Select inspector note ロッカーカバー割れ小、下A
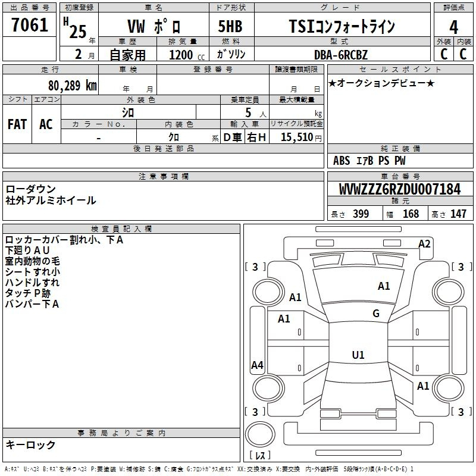Screen dimensions: 476x476 click(64, 240)
